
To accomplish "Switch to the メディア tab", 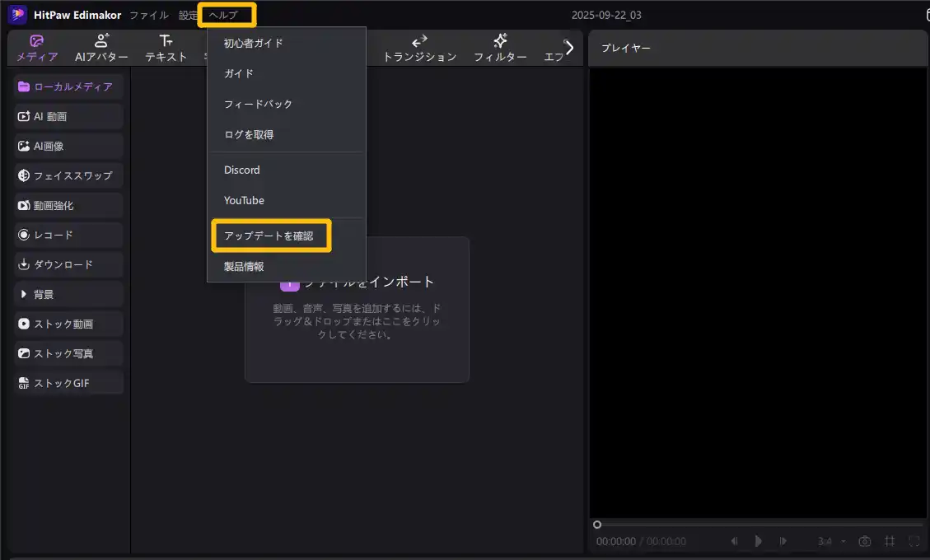I will click(x=37, y=48).
